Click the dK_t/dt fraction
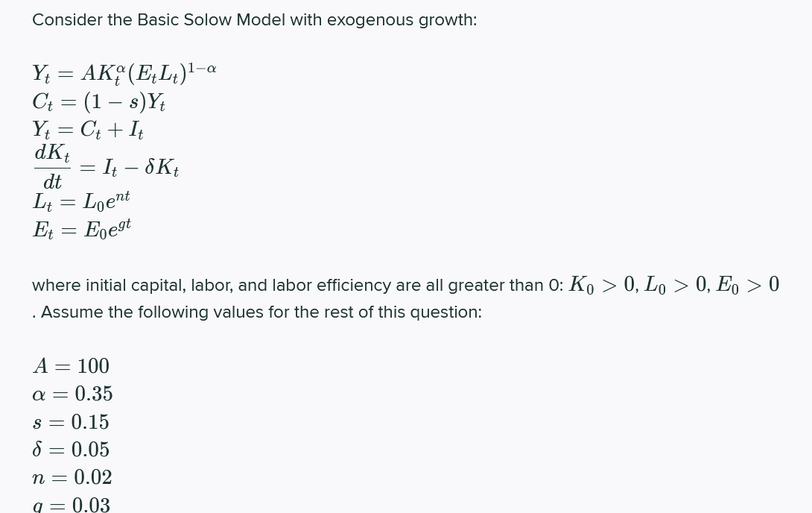The image size is (812, 513). (52, 167)
